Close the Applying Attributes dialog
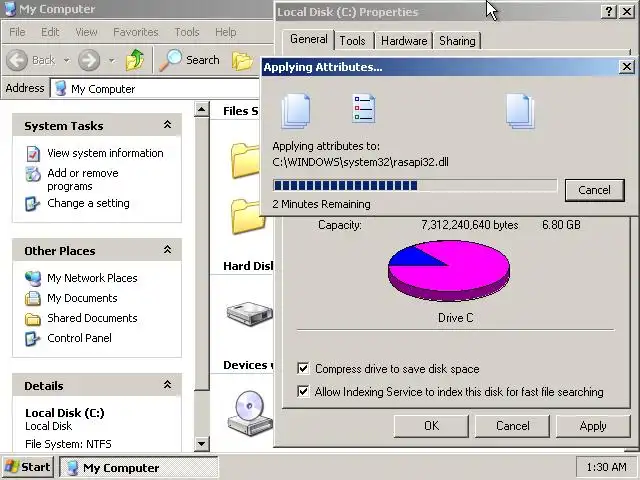 pyautogui.click(x=626, y=67)
